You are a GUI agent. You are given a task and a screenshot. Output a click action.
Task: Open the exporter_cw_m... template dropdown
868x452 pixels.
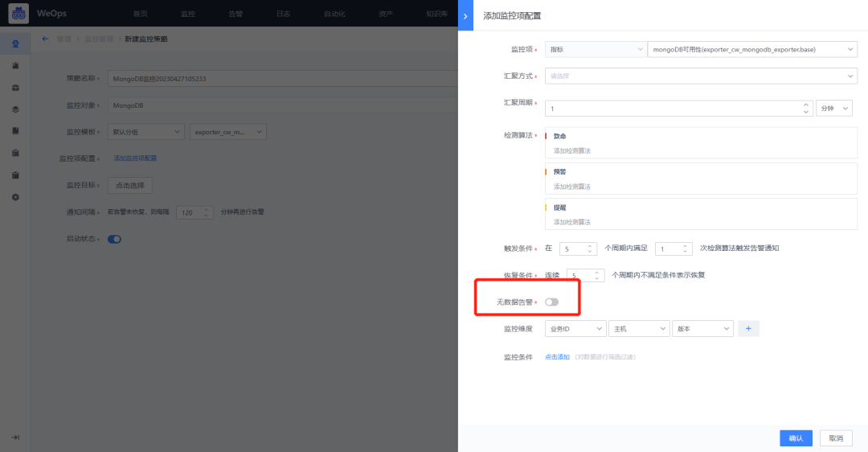(228, 132)
